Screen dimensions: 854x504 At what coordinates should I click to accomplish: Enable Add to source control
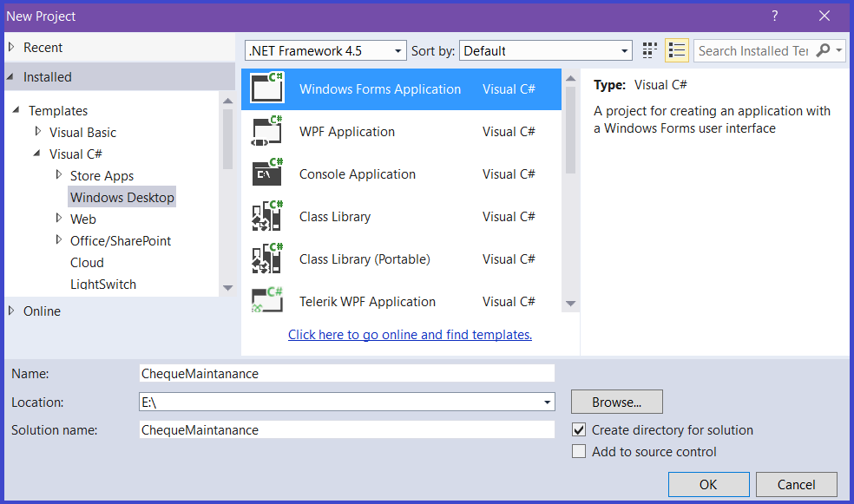[579, 451]
